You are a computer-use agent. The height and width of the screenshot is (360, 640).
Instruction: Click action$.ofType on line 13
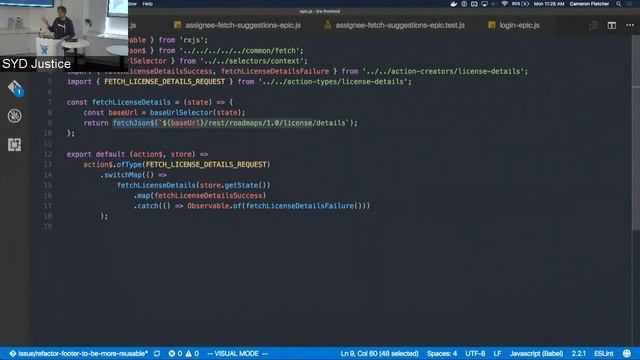[x=112, y=164]
